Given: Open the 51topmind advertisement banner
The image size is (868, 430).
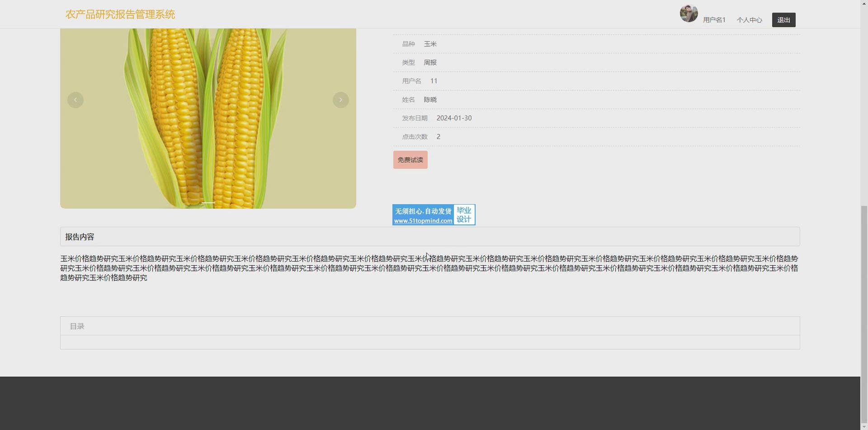Looking at the screenshot, I should (434, 215).
